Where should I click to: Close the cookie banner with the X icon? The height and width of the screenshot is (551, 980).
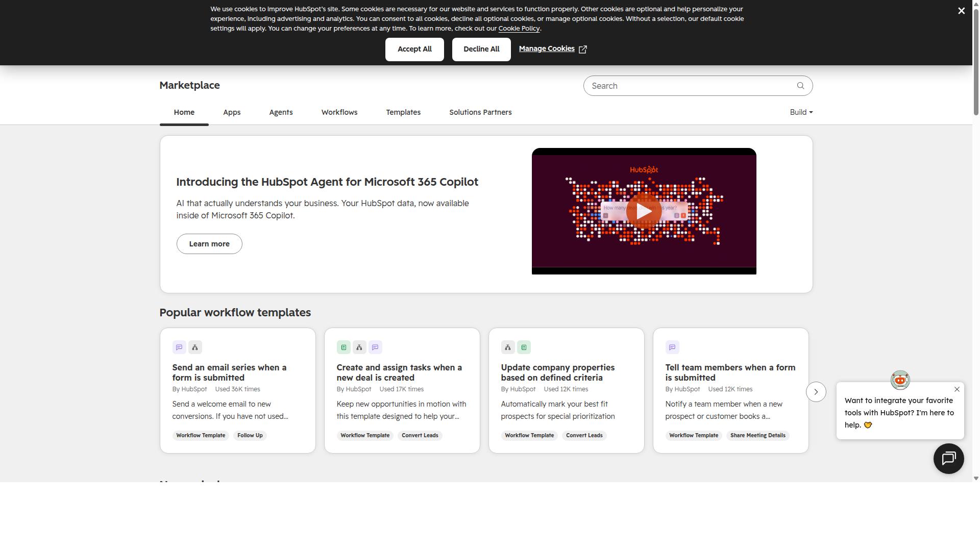pos(961,11)
